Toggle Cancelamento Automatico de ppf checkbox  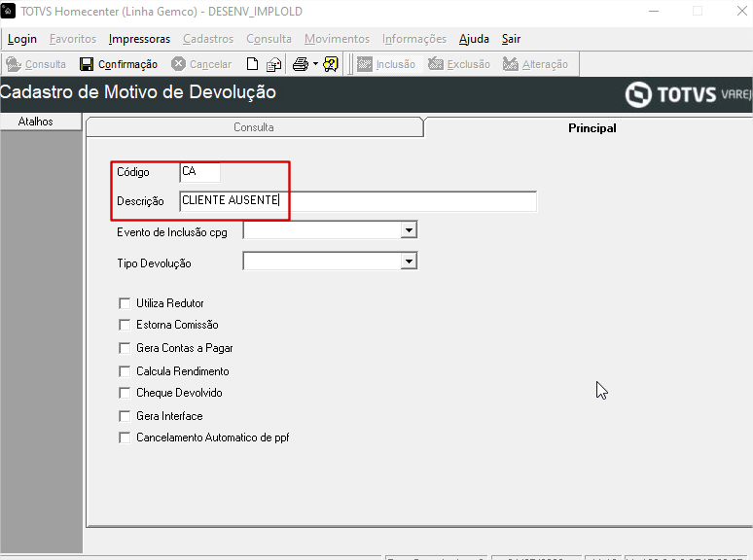[125, 437]
